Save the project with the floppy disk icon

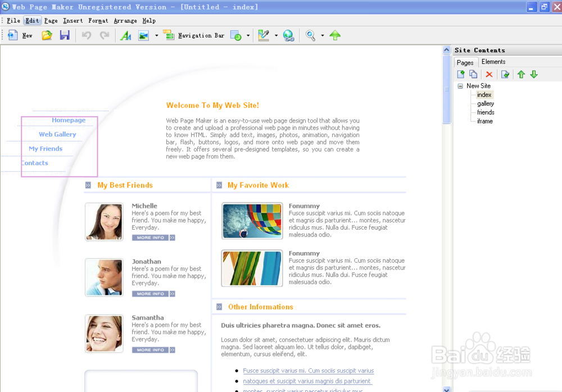pyautogui.click(x=65, y=35)
